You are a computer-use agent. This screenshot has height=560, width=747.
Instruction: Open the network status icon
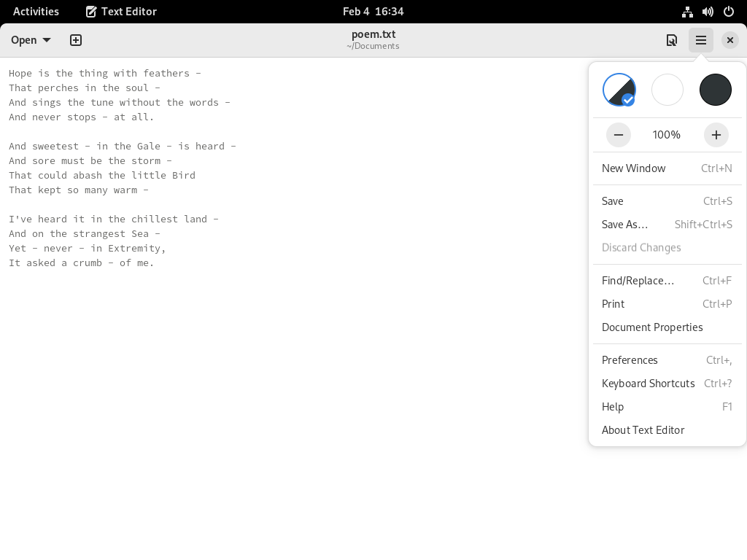[x=687, y=12]
